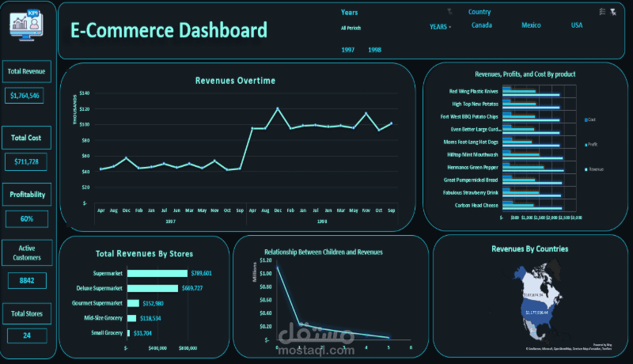Select the 24 stores value
The image size is (633, 364).
[27, 336]
